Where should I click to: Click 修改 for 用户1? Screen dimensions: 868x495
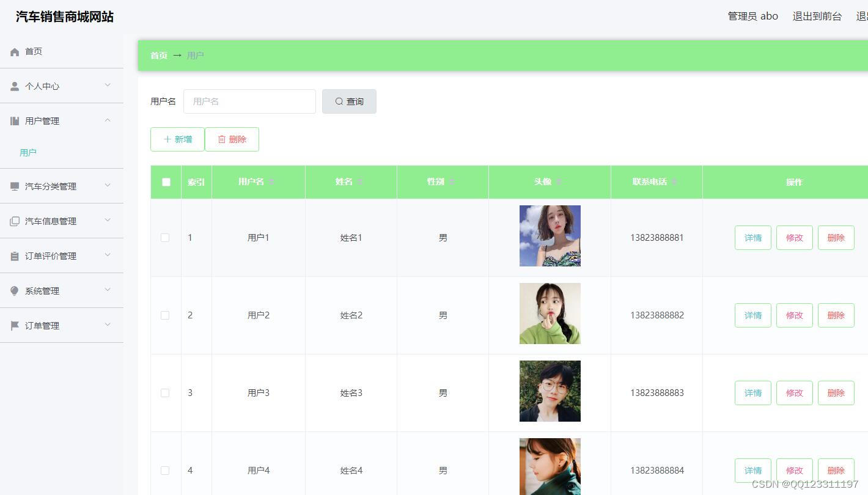coord(795,238)
